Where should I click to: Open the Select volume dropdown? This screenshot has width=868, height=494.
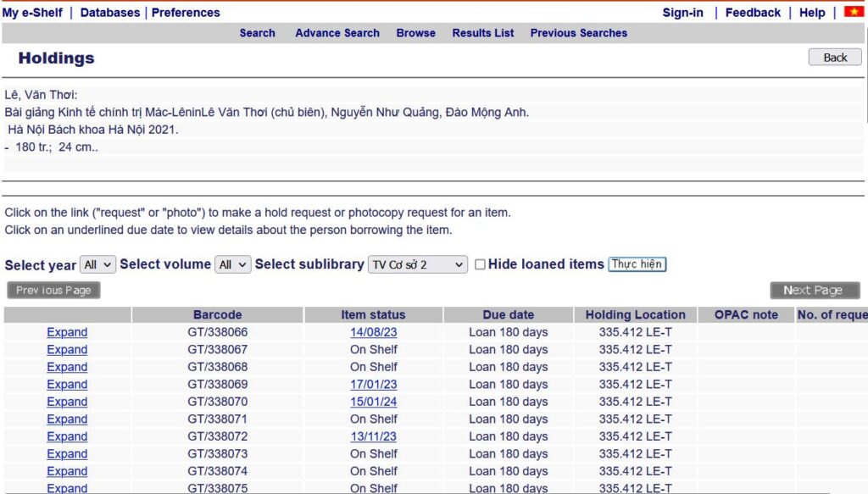[232, 264]
